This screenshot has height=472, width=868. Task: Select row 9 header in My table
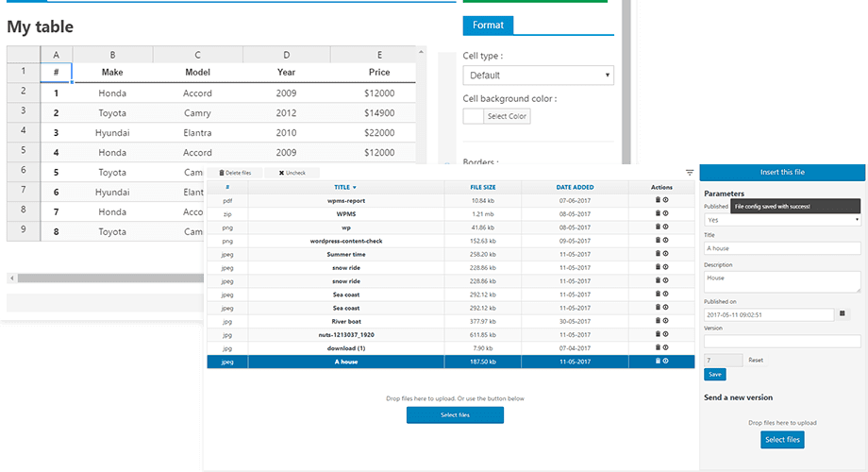pyautogui.click(x=24, y=229)
